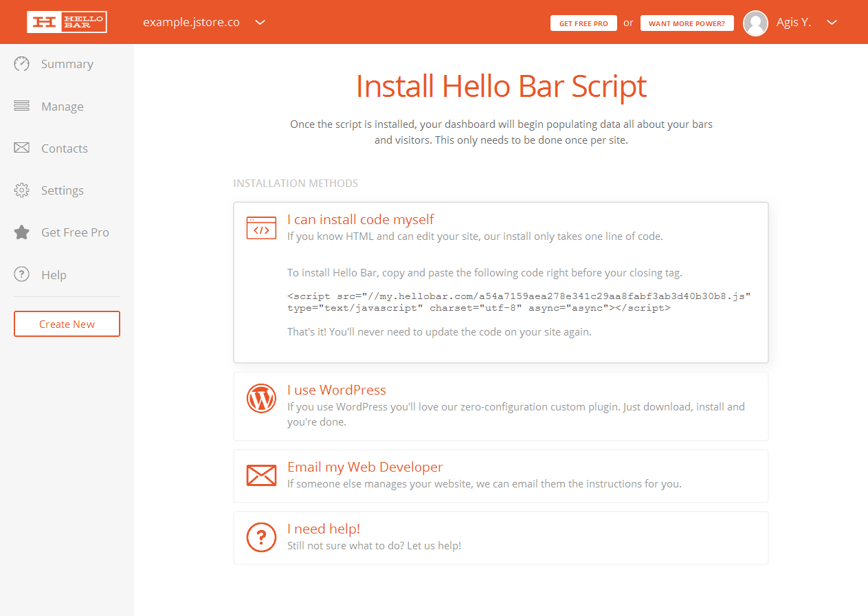
Task: Click 'If someone else manages your website' text
Action: coord(485,483)
